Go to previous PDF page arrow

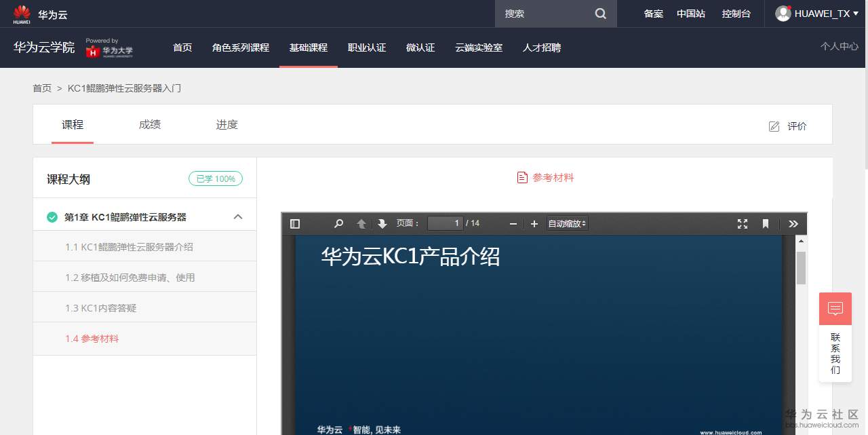click(361, 224)
